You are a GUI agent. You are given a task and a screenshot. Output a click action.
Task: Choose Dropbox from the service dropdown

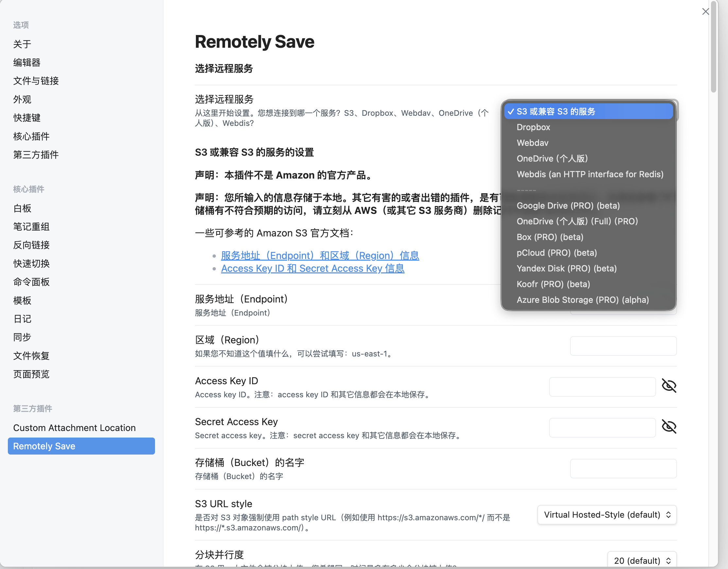(x=533, y=127)
